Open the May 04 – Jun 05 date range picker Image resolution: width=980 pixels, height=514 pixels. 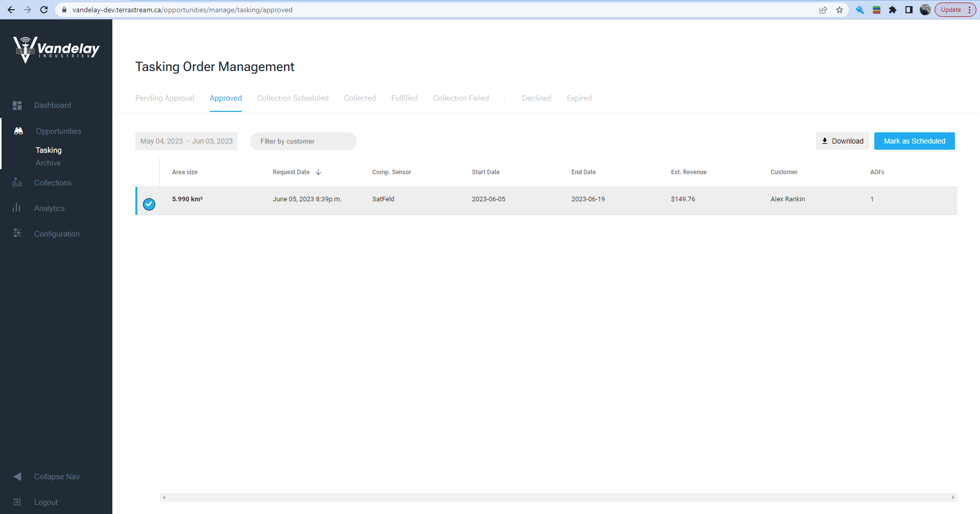coord(186,141)
